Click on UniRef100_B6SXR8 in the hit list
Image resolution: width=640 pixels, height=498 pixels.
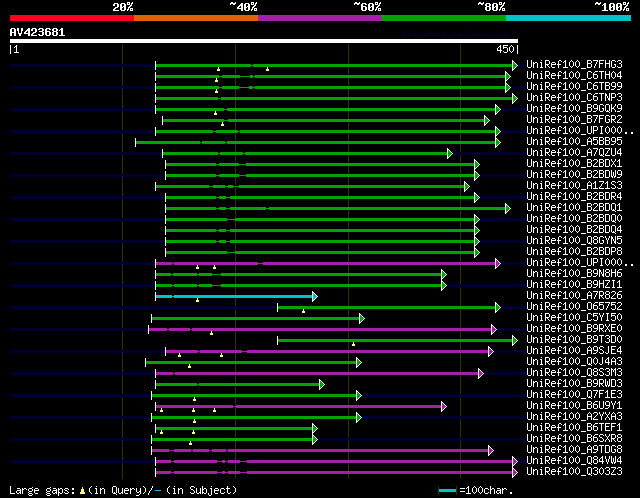574,439
